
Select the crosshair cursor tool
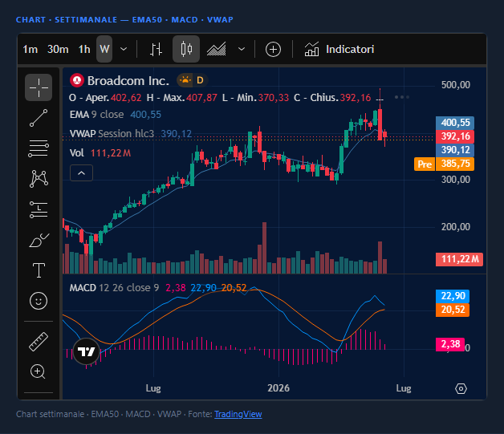(x=39, y=87)
